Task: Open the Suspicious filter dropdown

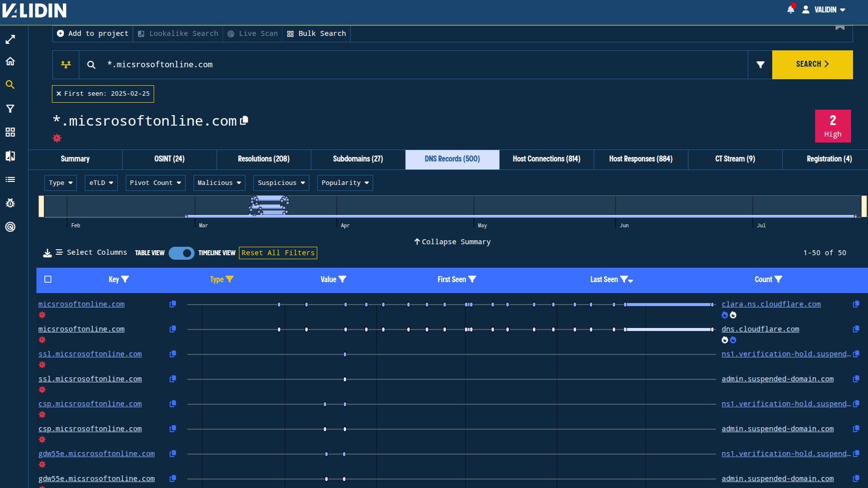Action: 281,183
